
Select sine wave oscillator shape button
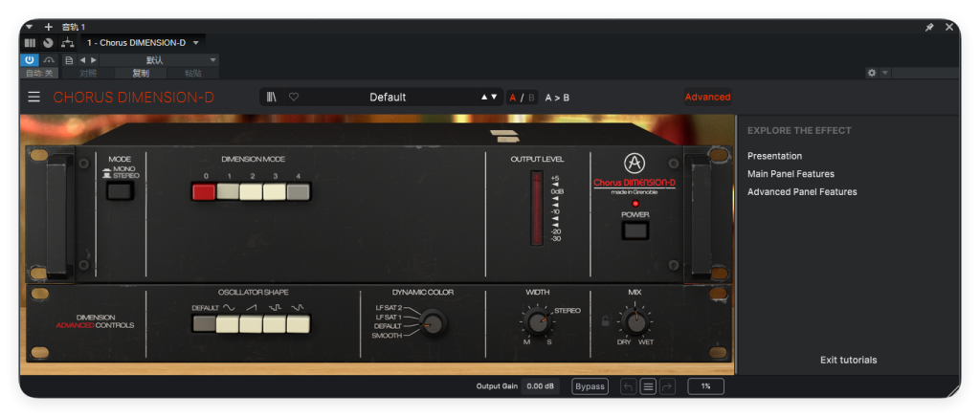[x=228, y=324]
